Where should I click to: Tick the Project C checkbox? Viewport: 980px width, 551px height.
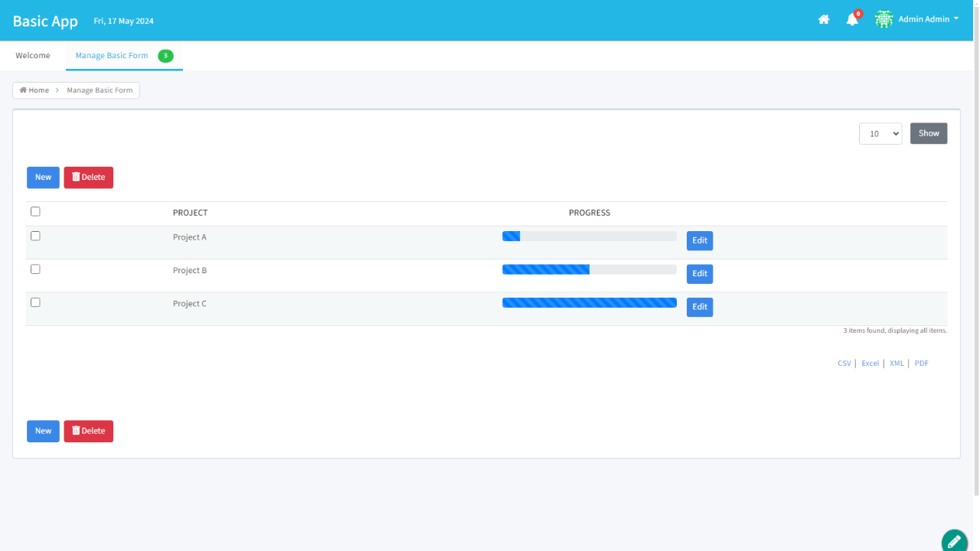pos(35,302)
